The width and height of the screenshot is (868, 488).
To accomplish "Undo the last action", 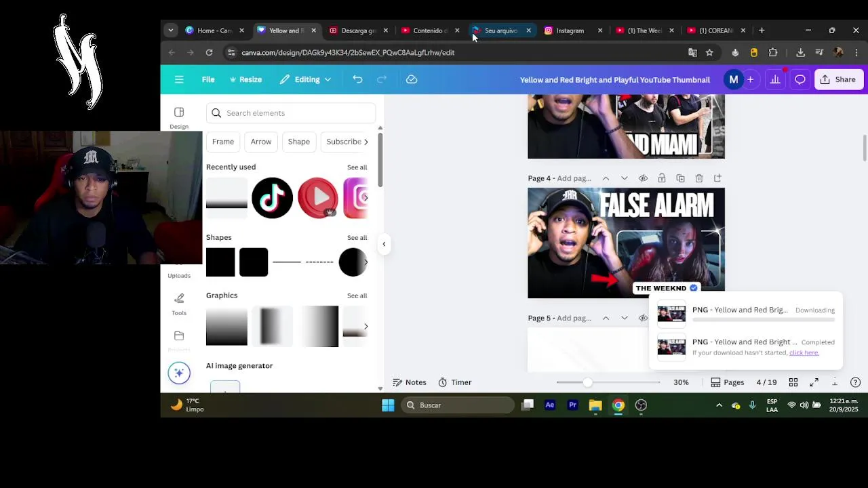I will tap(357, 79).
